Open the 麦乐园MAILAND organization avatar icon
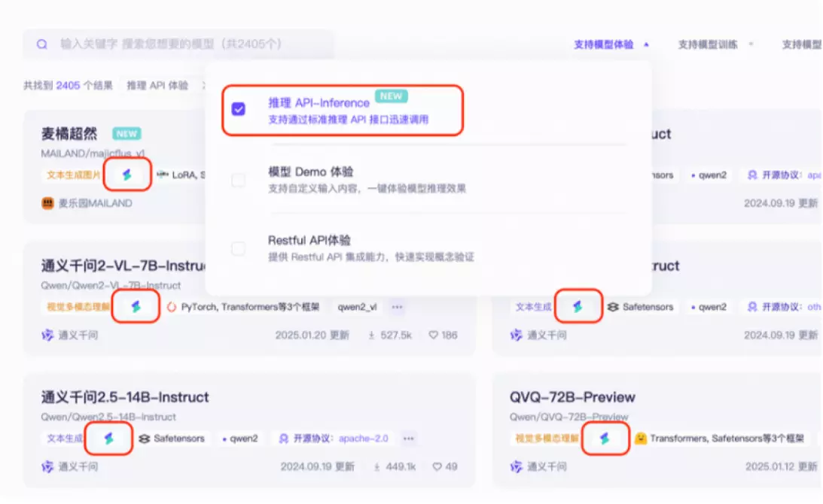 (47, 203)
